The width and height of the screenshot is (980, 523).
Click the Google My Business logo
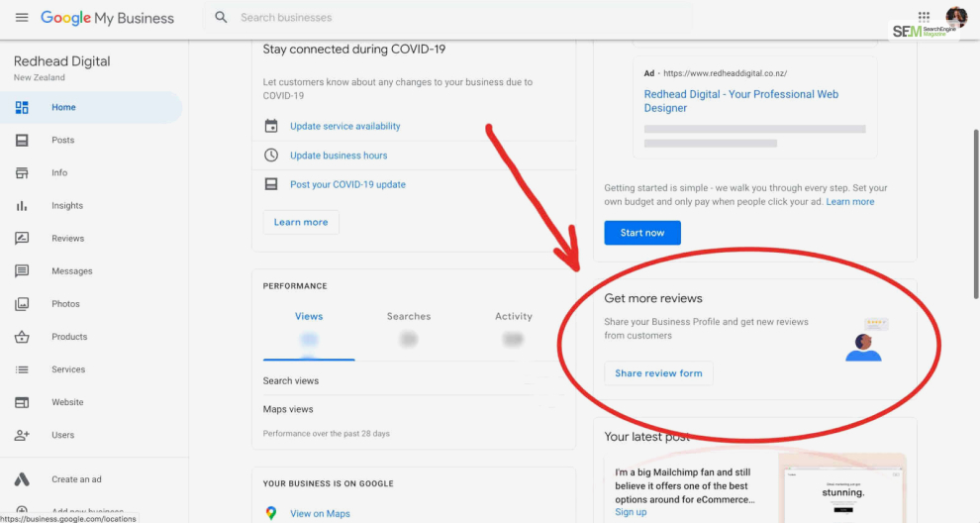(x=108, y=18)
